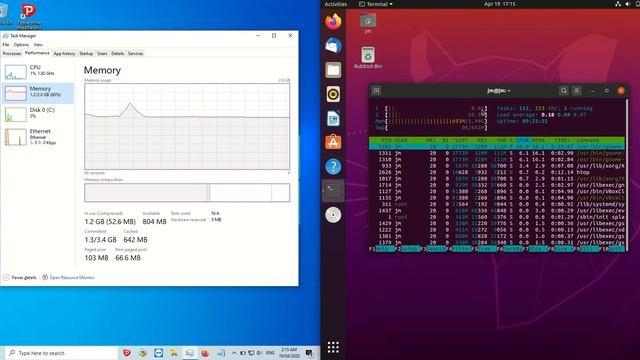640x360 pixels.
Task: Open the Rubbish Bin desktop icon
Action: click(x=368, y=58)
